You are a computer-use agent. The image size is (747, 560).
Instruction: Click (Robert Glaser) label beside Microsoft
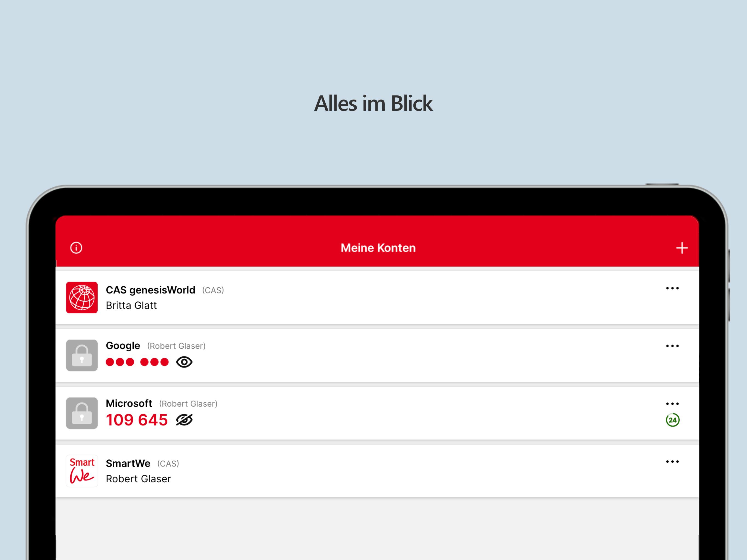(x=188, y=404)
